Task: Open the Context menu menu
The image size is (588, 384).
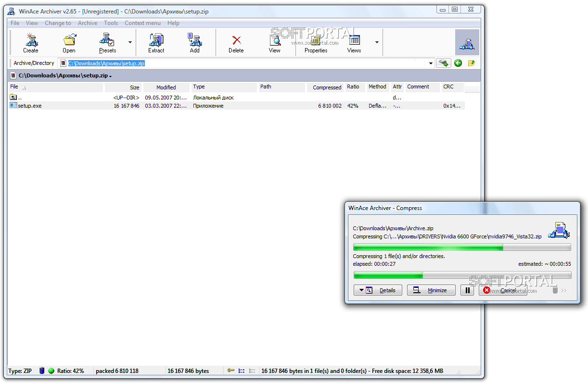Action: pos(142,23)
